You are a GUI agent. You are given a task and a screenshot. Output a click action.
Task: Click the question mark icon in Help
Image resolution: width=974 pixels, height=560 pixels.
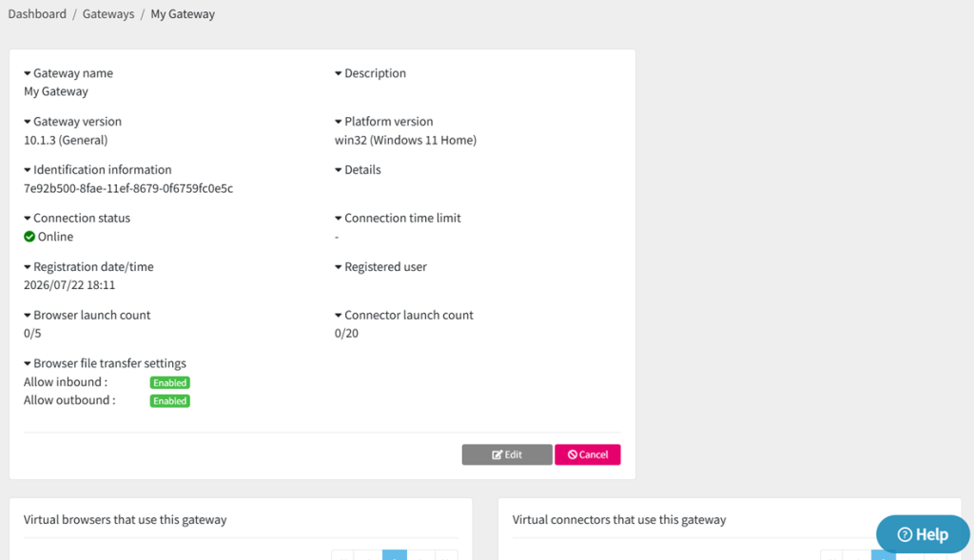[906, 534]
